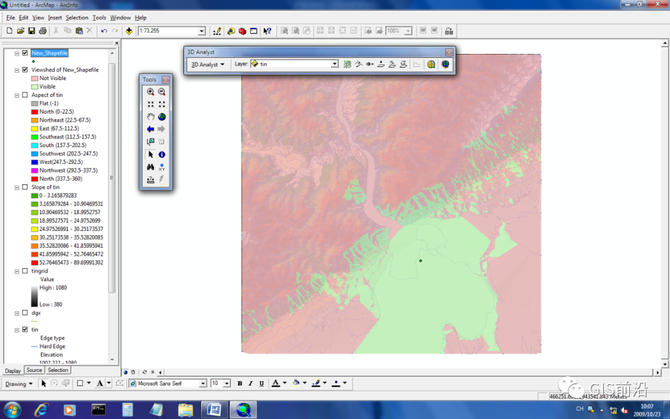670x419 pixels.
Task: Uncheck the New_Shapefile layer
Action: point(25,53)
